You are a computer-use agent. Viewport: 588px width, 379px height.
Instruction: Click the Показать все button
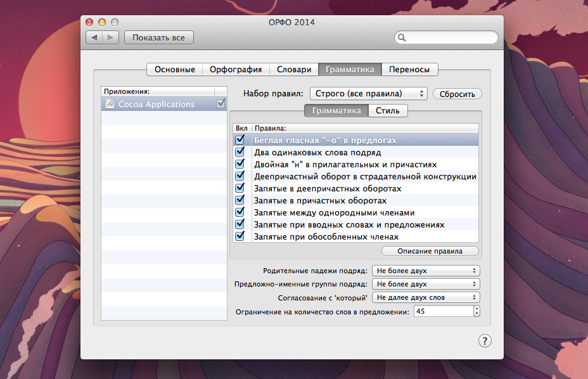[x=158, y=37]
